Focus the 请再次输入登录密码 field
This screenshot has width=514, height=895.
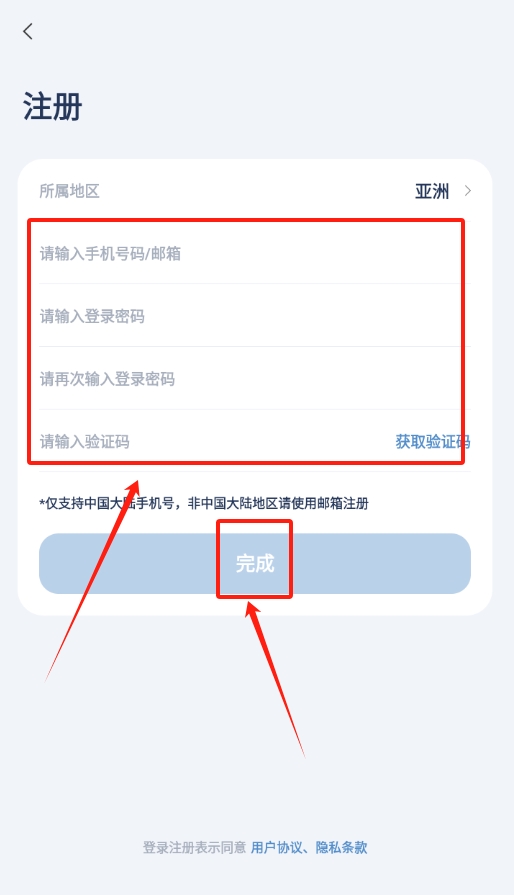[254, 378]
